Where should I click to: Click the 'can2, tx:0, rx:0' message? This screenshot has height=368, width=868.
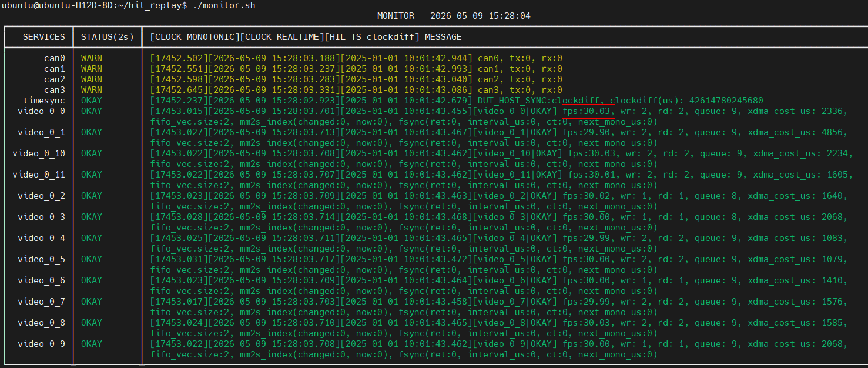pyautogui.click(x=520, y=79)
